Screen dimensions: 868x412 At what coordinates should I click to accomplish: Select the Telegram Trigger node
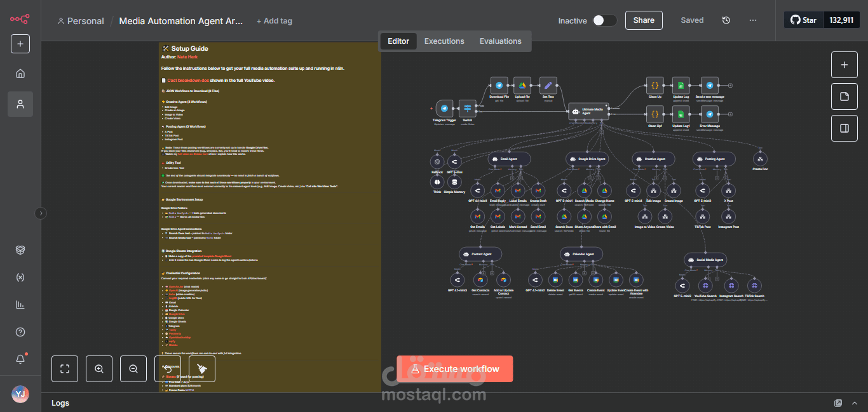(445, 109)
